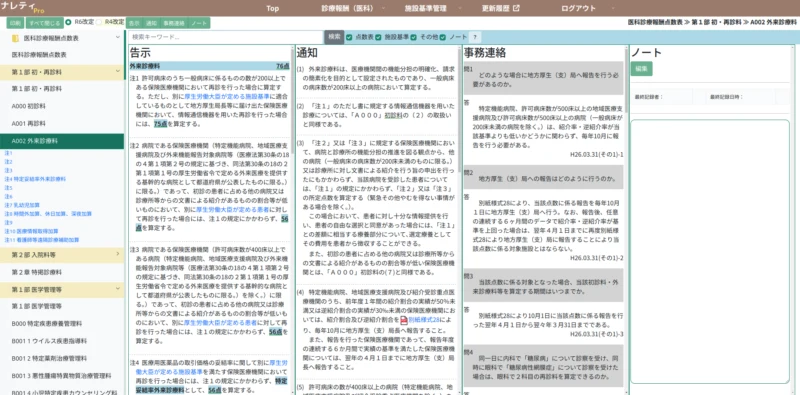Click inside the ノート text area
The height and width of the screenshot is (395, 800).
pos(710,251)
